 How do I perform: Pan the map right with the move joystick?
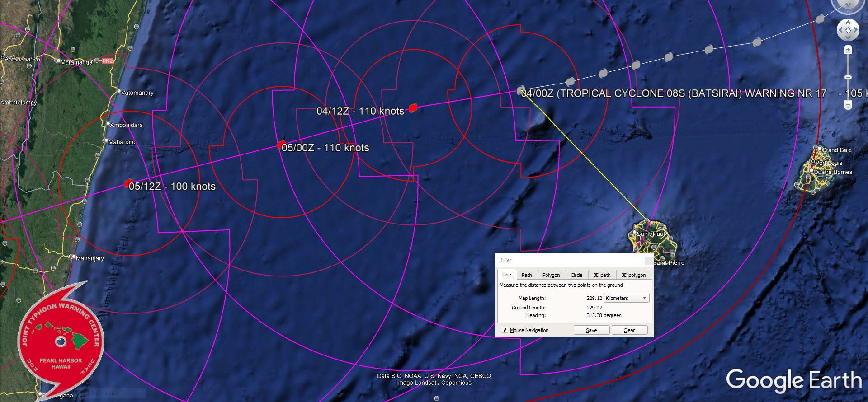pyautogui.click(x=856, y=31)
